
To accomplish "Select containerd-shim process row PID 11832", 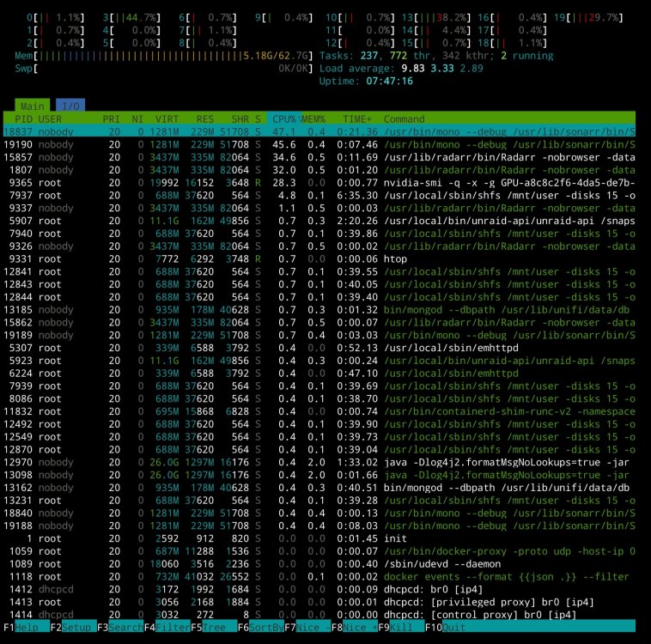I will coord(319,411).
